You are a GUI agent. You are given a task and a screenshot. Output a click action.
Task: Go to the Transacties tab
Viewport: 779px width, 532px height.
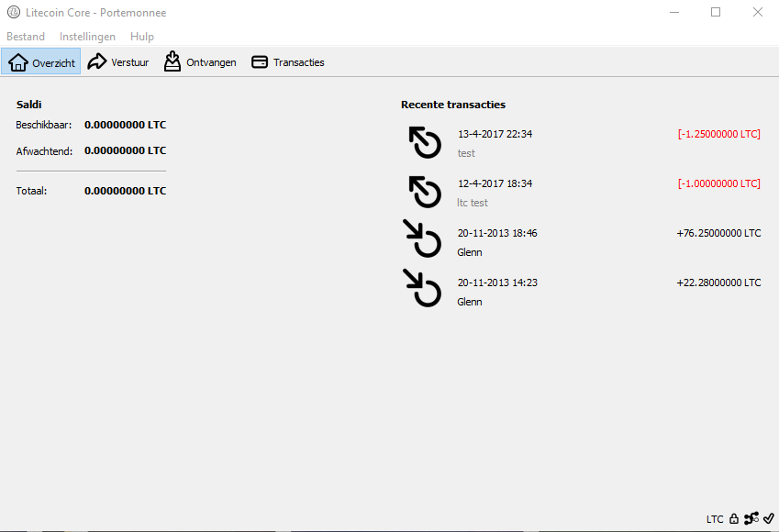[x=288, y=62]
